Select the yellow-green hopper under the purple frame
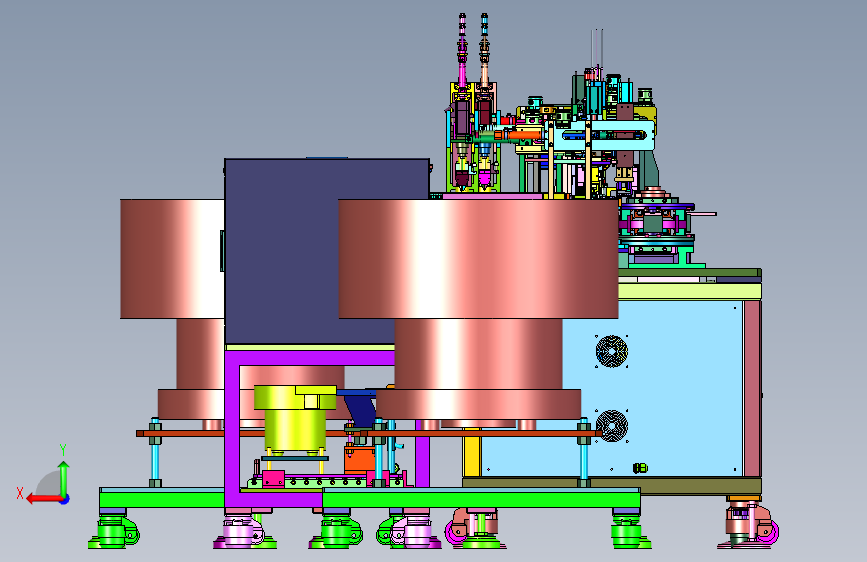Screen dimensions: 867x562 coord(295,418)
